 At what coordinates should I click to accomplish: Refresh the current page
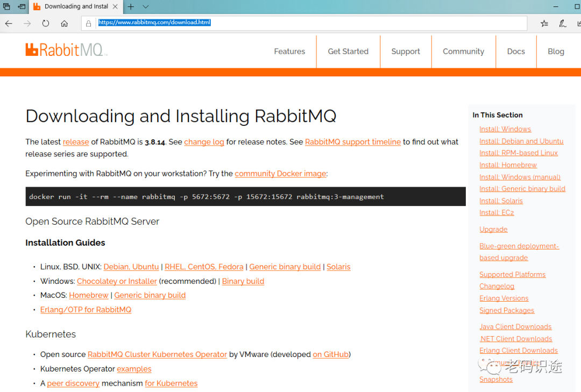pyautogui.click(x=46, y=23)
